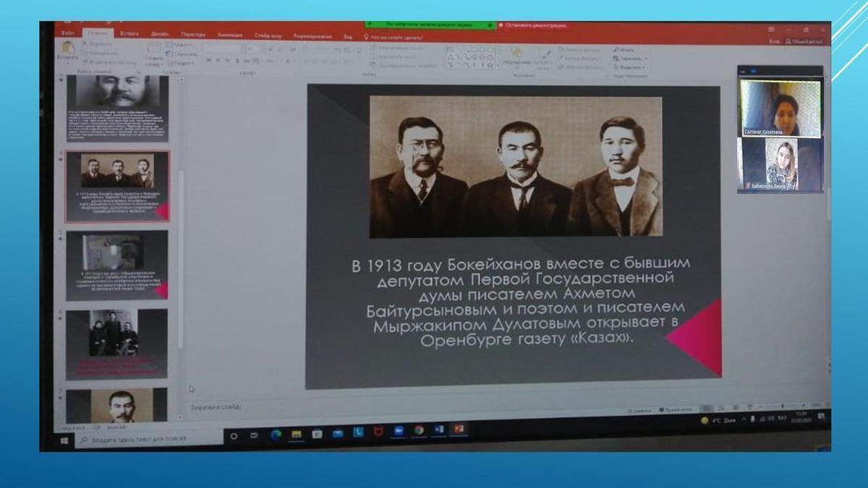Switch to the Вставка (Insert) ribbon tab
Image resolution: width=868 pixels, height=488 pixels.
(129, 34)
